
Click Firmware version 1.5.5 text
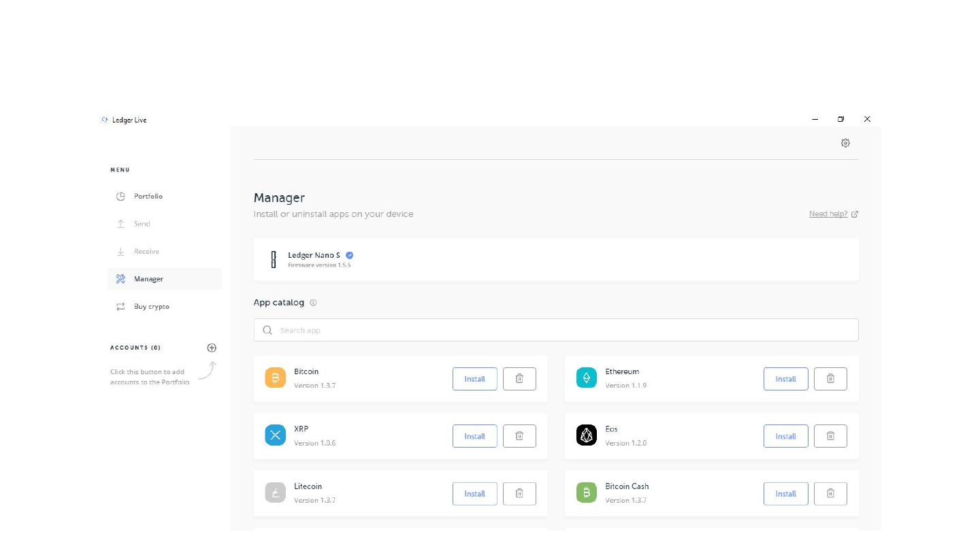[x=319, y=265]
